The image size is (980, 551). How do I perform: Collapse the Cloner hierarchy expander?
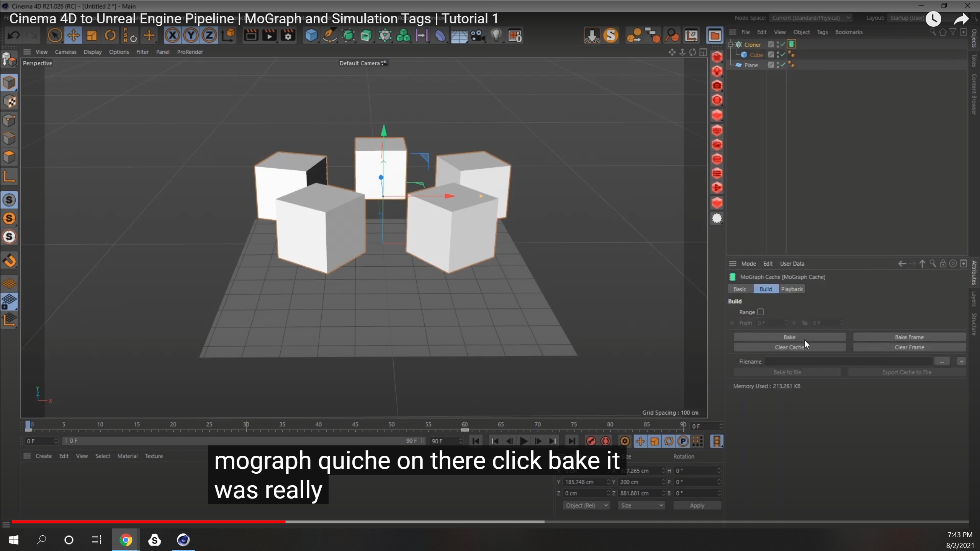tap(730, 44)
